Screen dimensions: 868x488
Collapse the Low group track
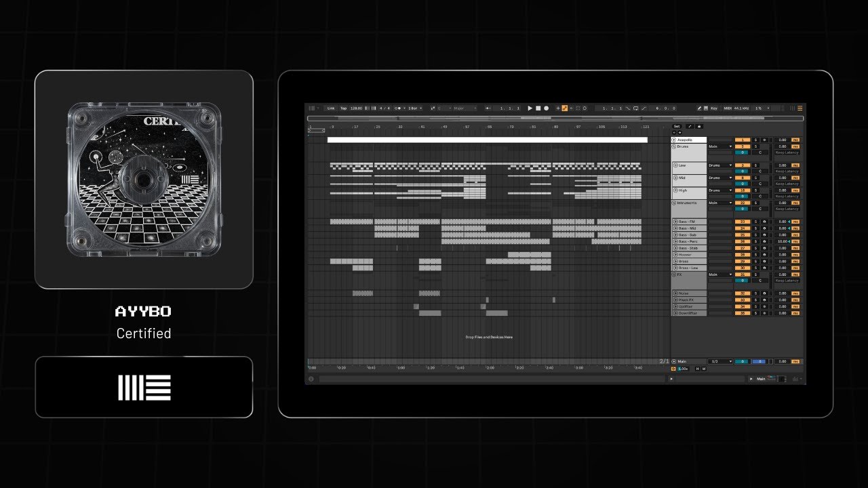675,165
